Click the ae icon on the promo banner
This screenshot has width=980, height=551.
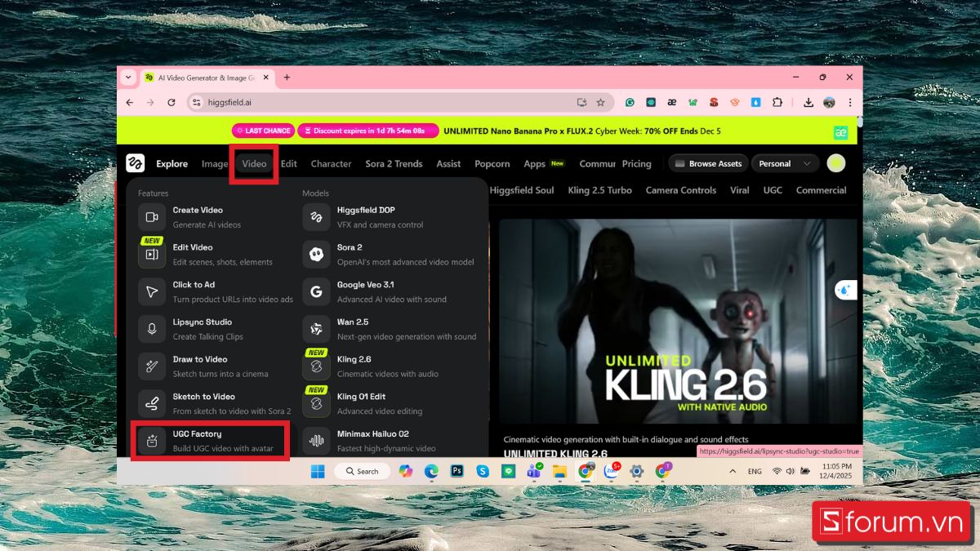coord(840,131)
